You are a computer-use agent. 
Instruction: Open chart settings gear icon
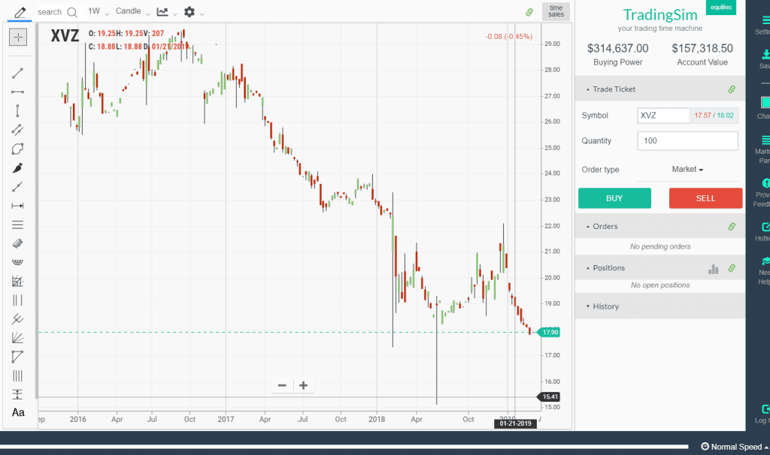click(189, 12)
